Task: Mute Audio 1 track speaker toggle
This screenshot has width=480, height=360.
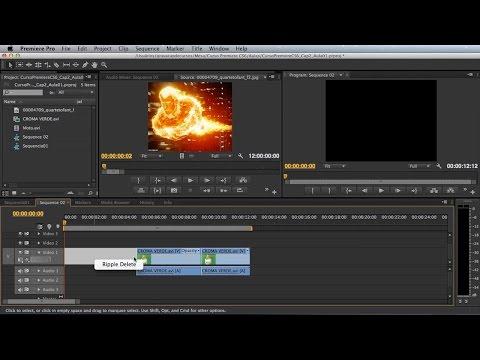Action: (x=20, y=271)
